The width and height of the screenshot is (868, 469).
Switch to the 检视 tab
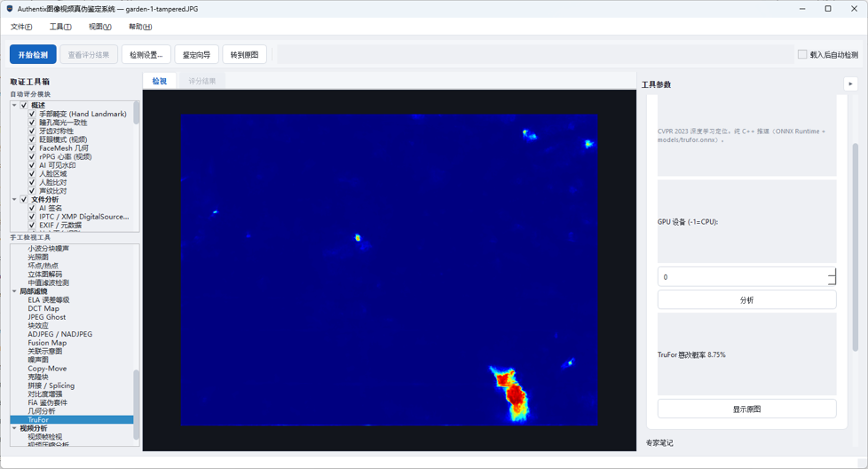[x=160, y=81]
